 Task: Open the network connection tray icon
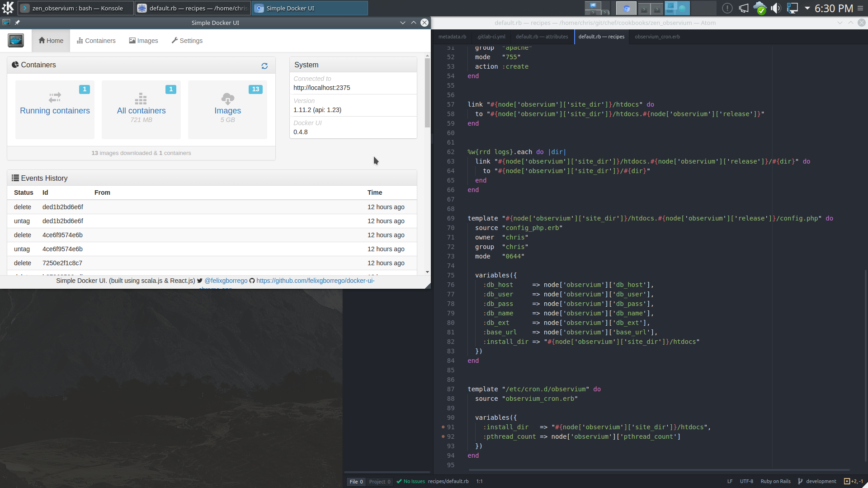pyautogui.click(x=792, y=8)
